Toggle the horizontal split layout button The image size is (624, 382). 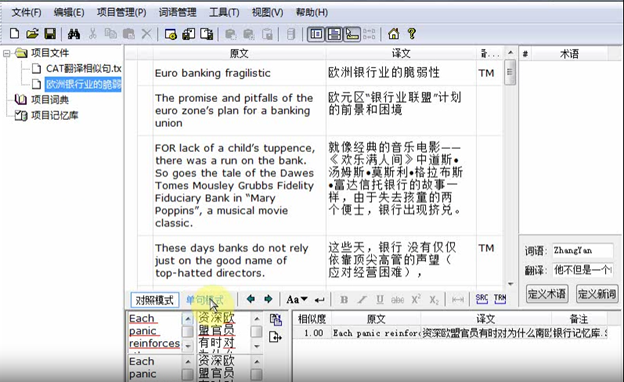point(334,34)
